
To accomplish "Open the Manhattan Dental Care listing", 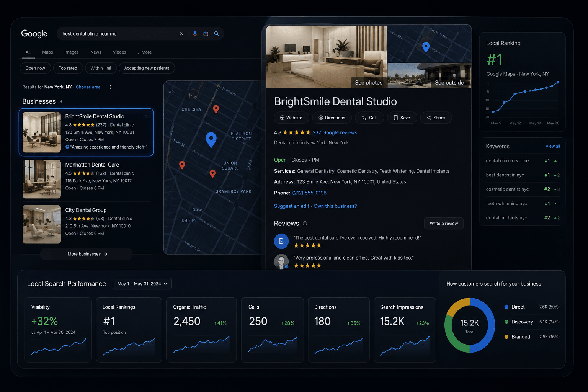I will (86, 179).
